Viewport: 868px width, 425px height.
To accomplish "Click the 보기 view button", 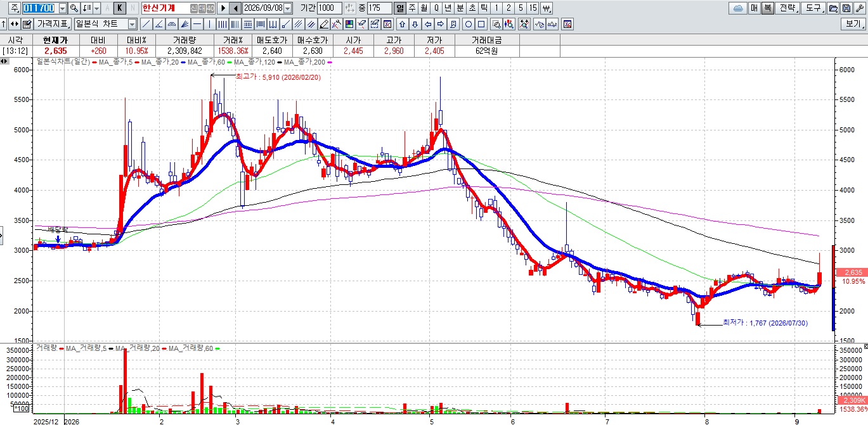I will [853, 24].
